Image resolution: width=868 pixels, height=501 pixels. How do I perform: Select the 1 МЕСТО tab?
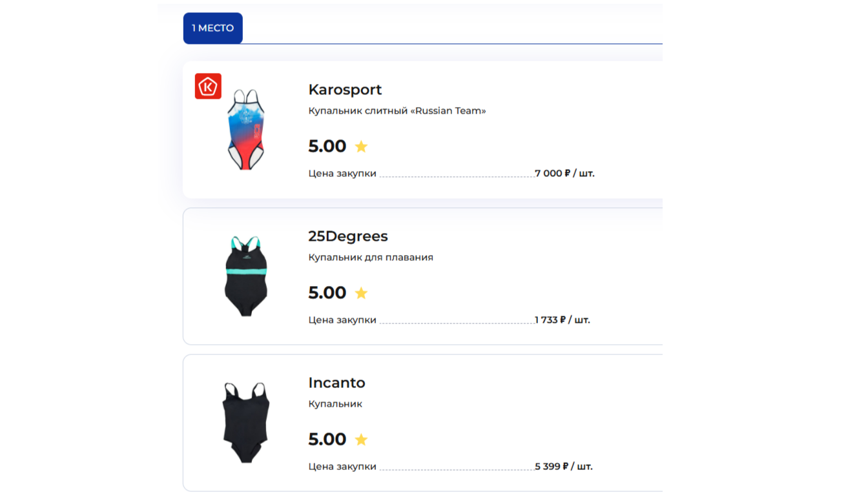[x=213, y=28]
